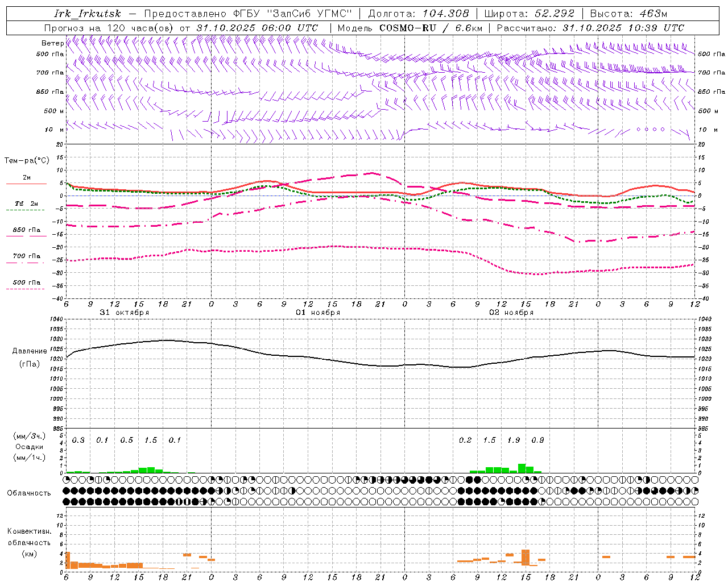Select the Широта: 52.292 value
Screen dimensions: 728x582
[530, 14]
